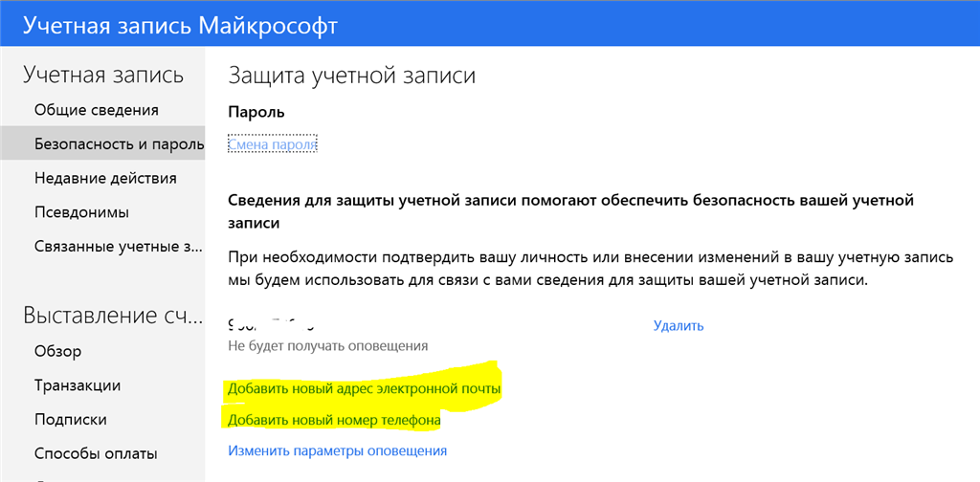Open Подписки section

tap(71, 420)
